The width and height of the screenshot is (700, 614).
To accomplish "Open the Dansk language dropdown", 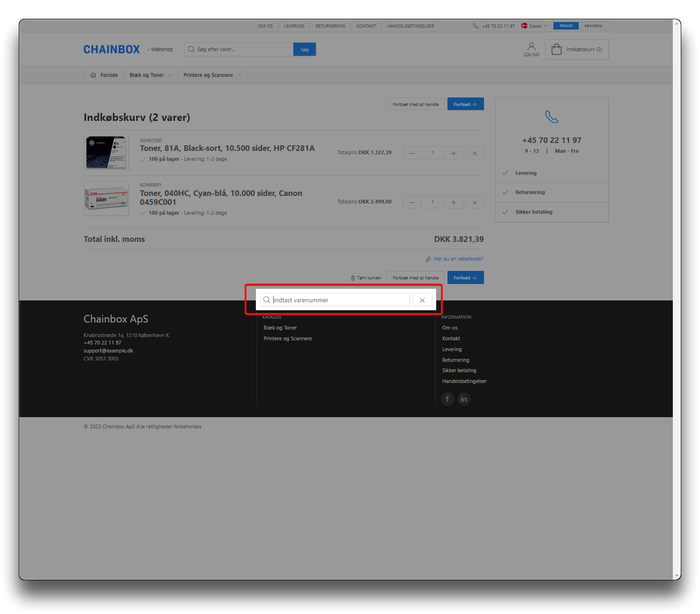I will pyautogui.click(x=534, y=26).
